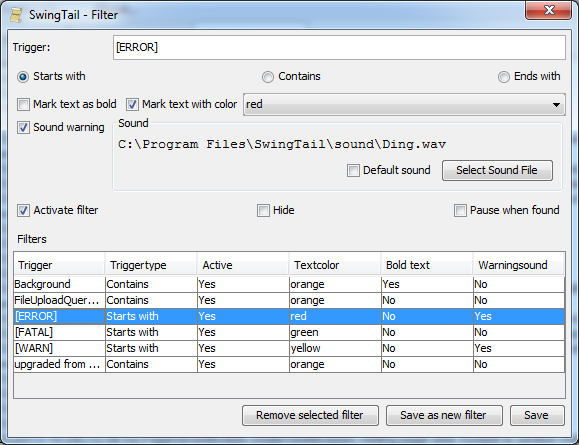Click the SwingTail scroll icon in title bar

[16, 15]
